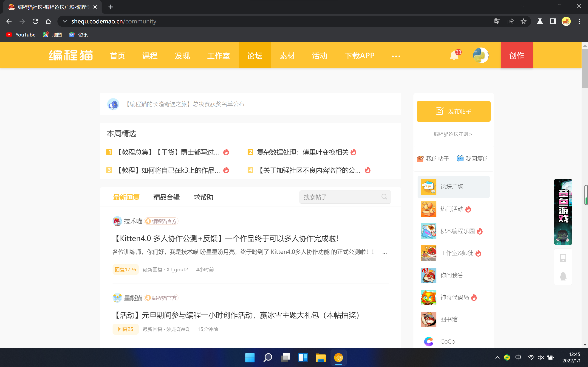This screenshot has height=367, width=588.
Task: Open 工作室&师徒 board icon
Action: coord(428,253)
